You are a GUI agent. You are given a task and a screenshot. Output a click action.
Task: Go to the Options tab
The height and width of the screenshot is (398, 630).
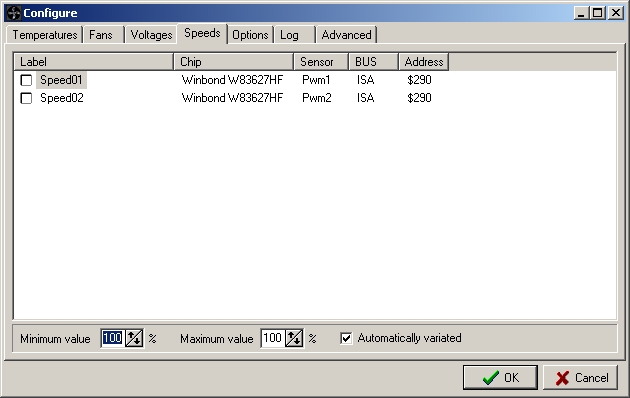click(250, 35)
